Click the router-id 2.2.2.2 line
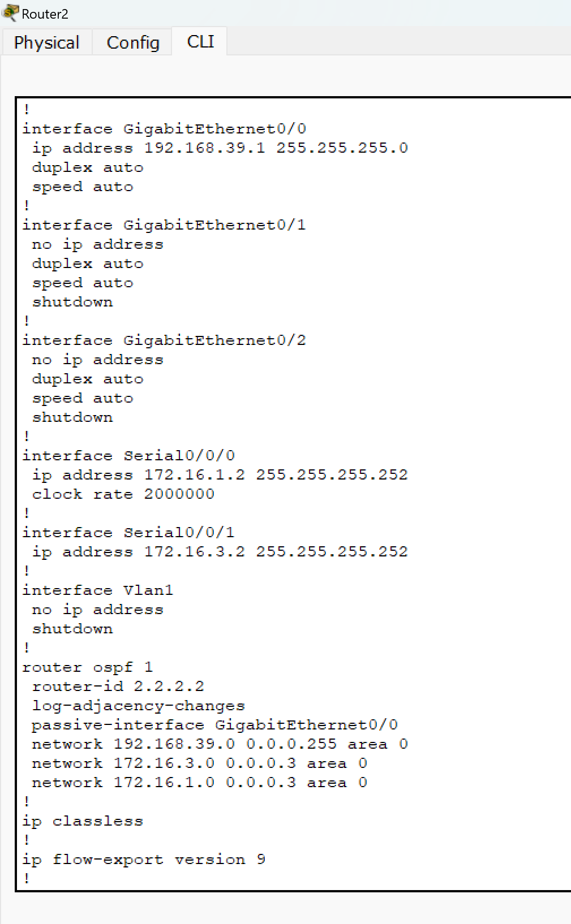Screen dimensions: 571x924 click(118, 686)
